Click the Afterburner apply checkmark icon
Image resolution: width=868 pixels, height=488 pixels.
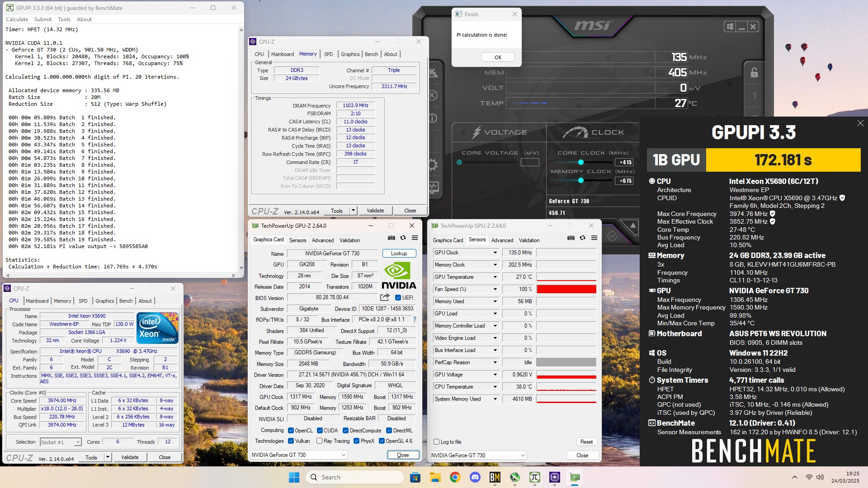click(612, 235)
